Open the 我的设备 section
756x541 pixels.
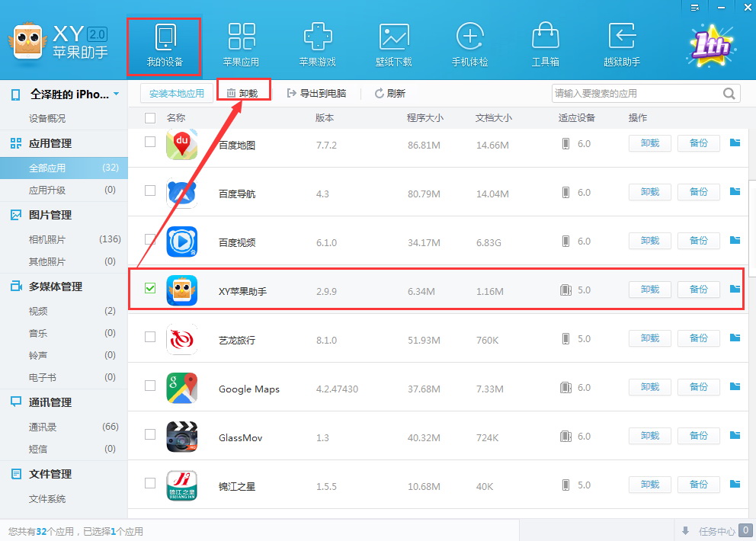(165, 46)
